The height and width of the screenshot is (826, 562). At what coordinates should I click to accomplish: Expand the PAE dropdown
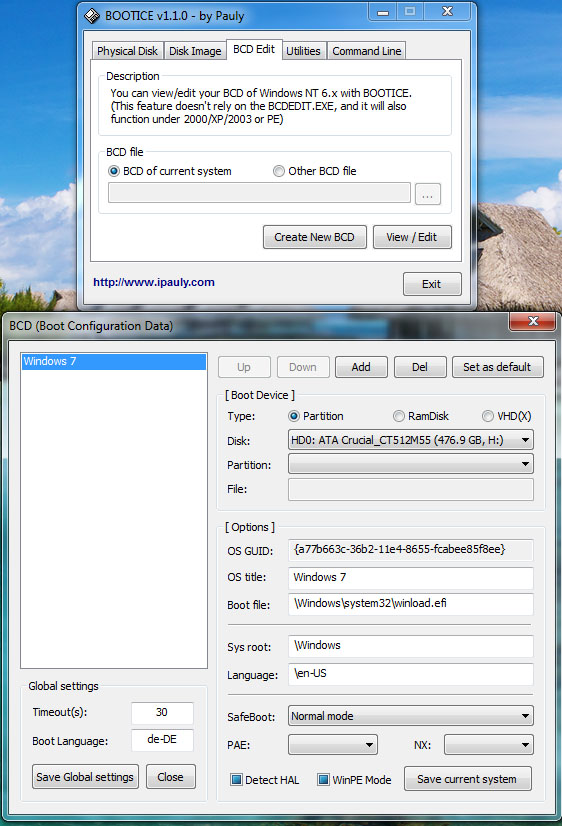[x=333, y=745]
